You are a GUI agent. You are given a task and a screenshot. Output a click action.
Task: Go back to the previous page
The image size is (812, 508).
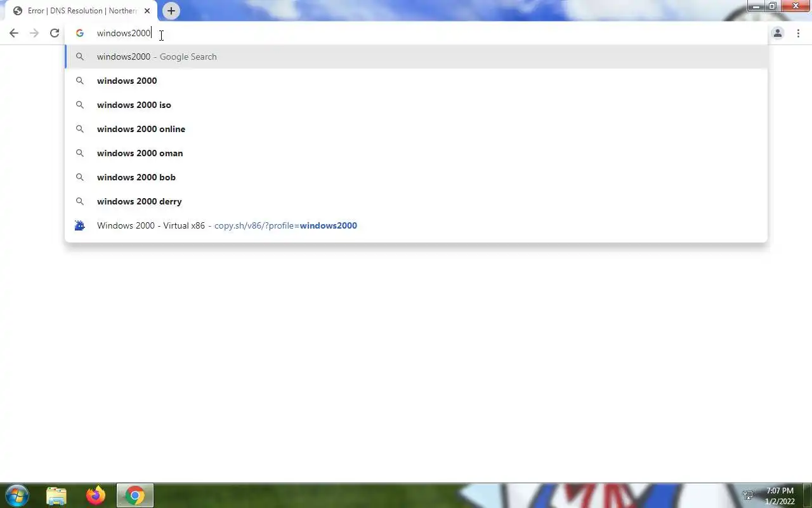[x=14, y=33]
